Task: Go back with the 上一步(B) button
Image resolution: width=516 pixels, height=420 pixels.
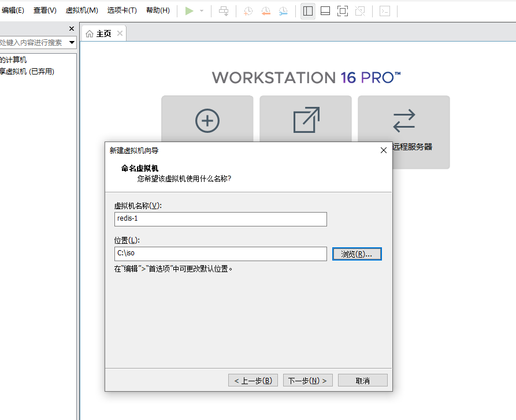Action: (253, 381)
